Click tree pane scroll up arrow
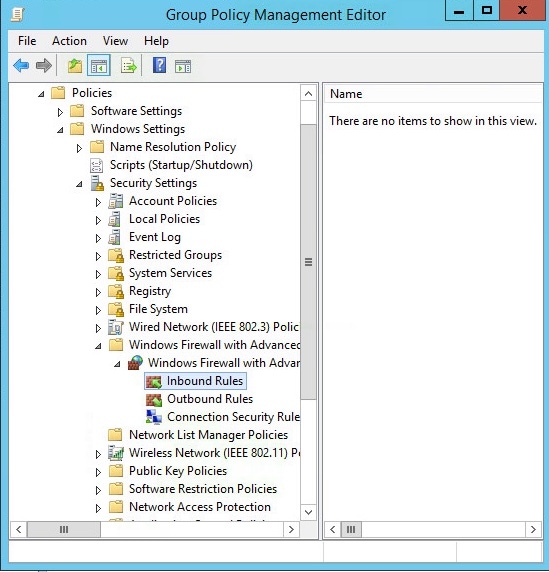 [308, 94]
